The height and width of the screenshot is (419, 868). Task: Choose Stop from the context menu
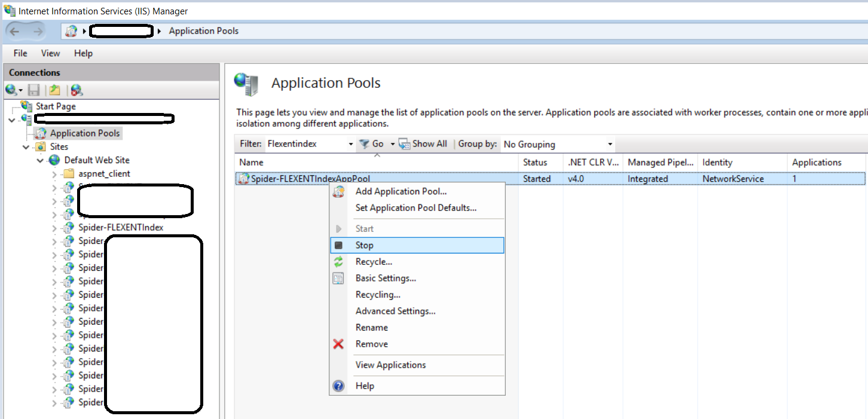coord(417,245)
